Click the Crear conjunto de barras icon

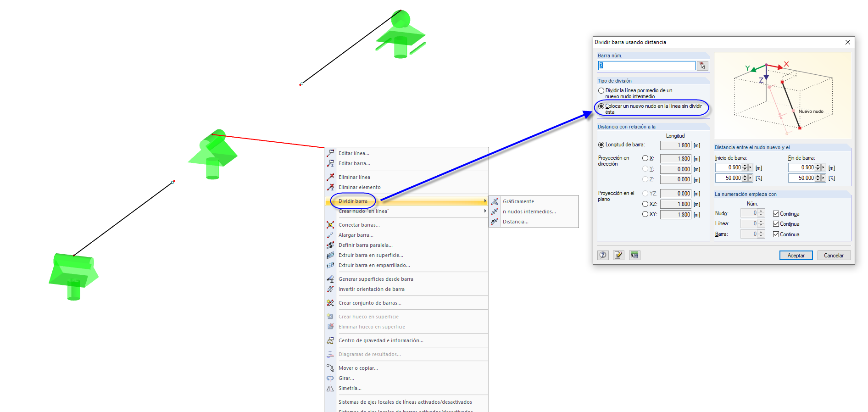pyautogui.click(x=330, y=303)
